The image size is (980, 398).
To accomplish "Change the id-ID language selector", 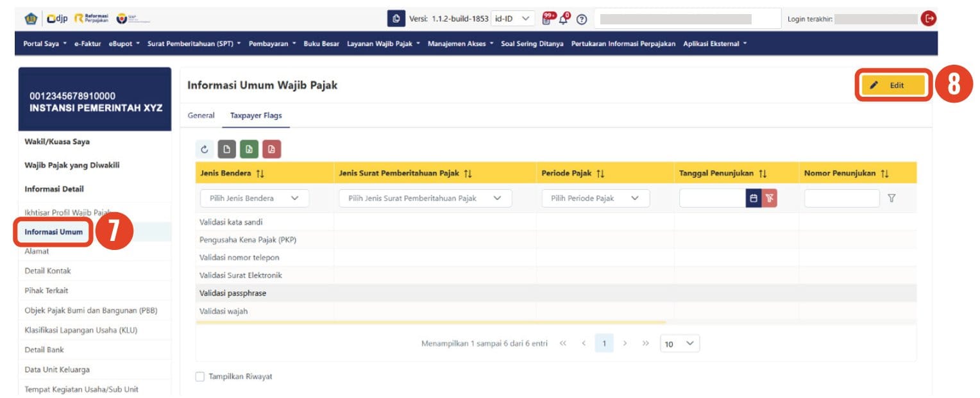I will (512, 19).
